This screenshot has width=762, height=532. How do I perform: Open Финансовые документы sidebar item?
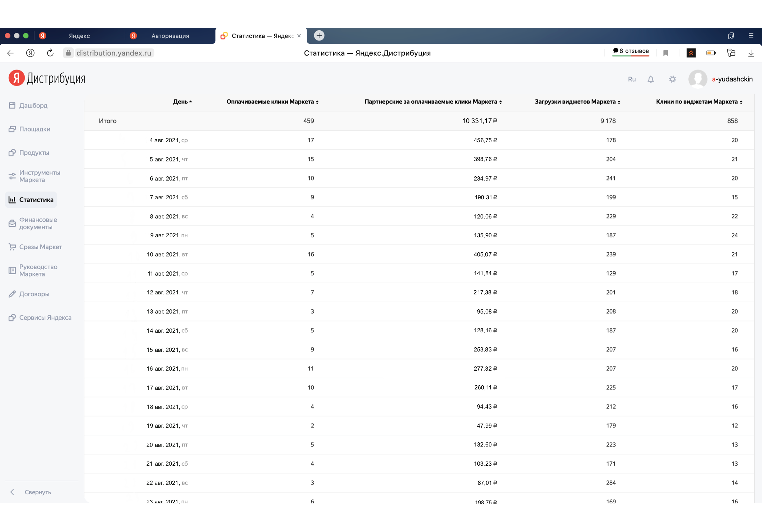38,223
